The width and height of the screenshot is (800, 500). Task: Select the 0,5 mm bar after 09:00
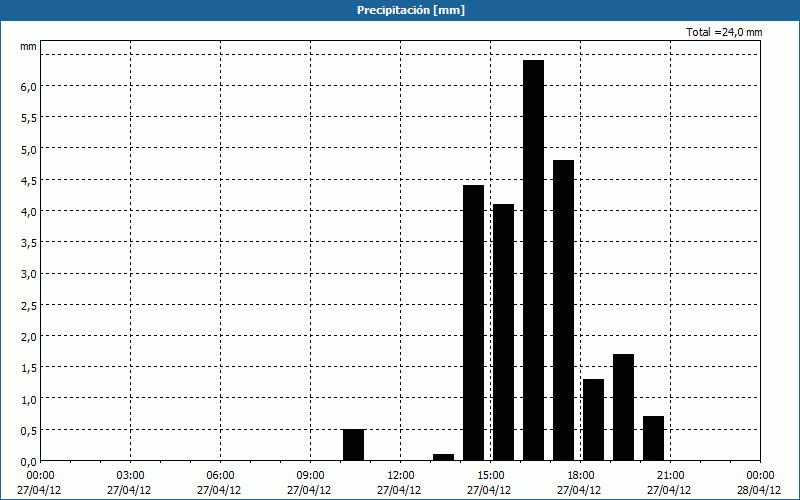pyautogui.click(x=354, y=445)
